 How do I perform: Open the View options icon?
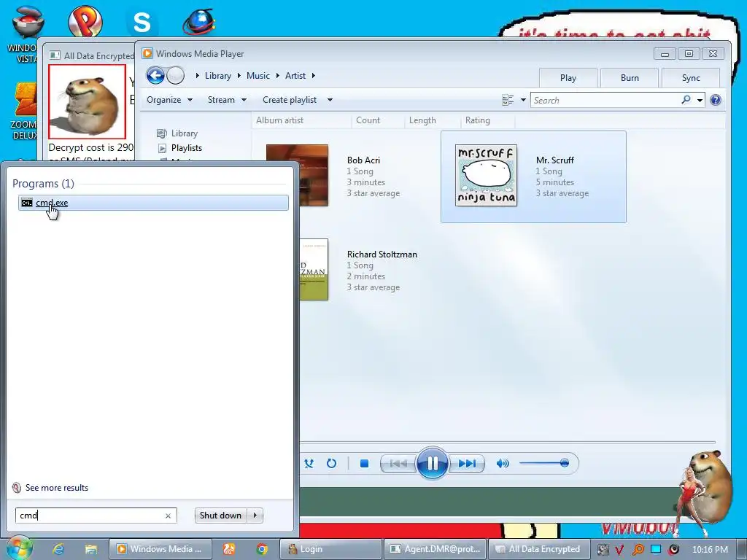tap(508, 100)
